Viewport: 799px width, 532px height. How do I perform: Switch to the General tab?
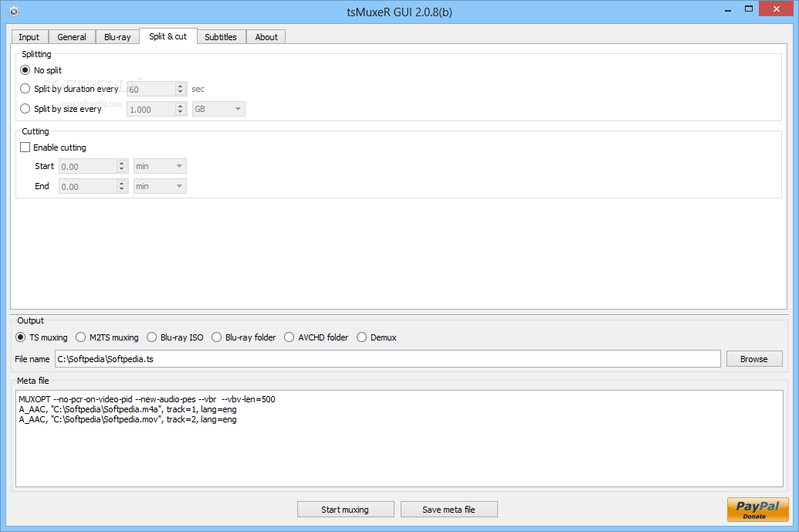point(71,37)
